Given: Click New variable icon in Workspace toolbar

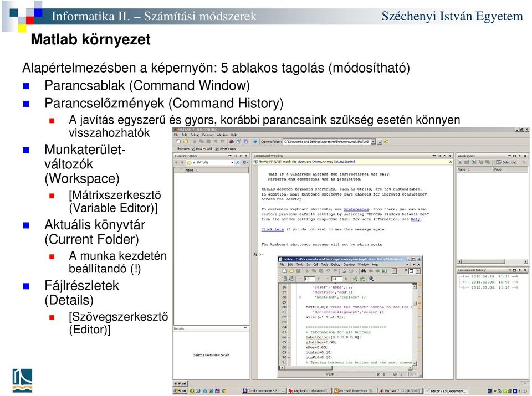Looking at the screenshot, I should point(461,162).
